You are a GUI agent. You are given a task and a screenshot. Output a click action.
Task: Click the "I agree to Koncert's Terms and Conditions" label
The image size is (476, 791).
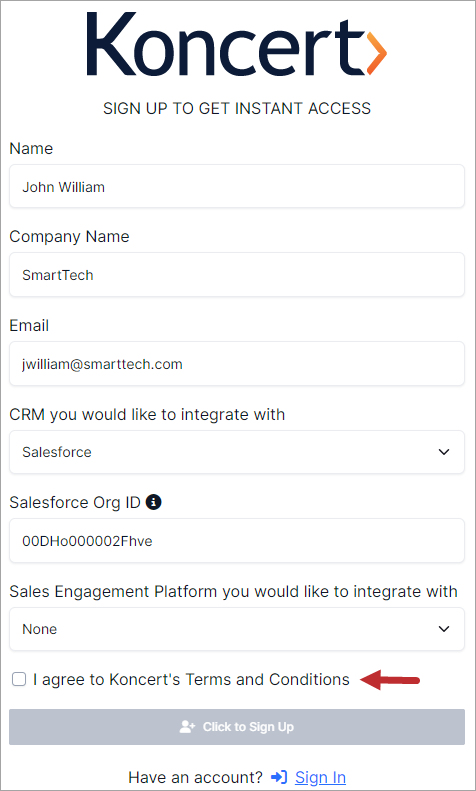[x=191, y=680]
